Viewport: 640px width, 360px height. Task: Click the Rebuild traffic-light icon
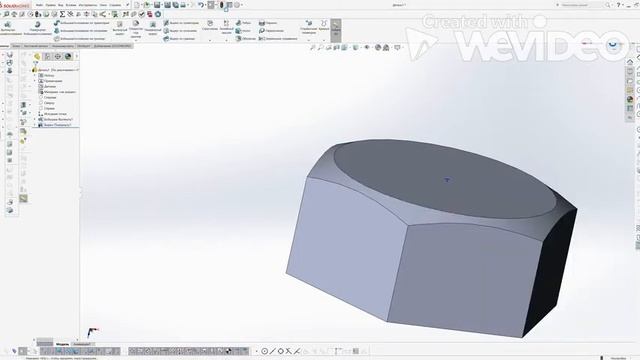pyautogui.click(x=222, y=5)
